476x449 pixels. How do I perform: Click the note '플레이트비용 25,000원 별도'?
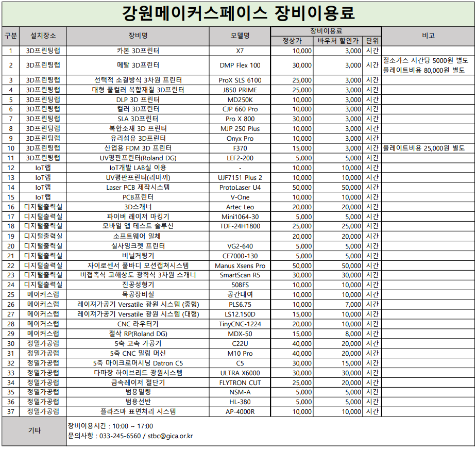tap(423, 148)
